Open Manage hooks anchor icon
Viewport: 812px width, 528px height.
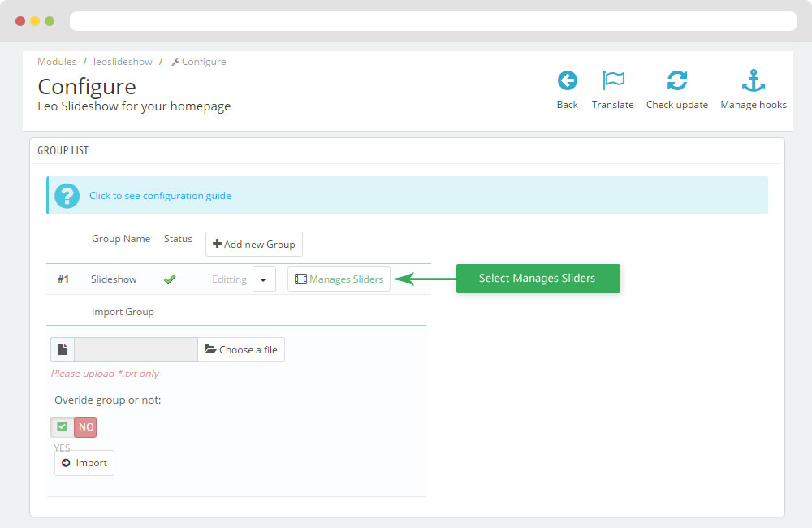point(753,81)
